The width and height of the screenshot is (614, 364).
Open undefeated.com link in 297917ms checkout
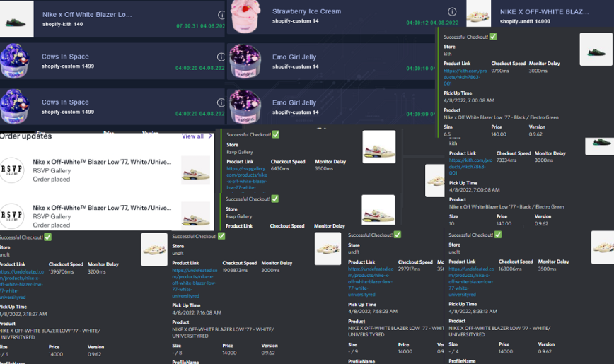(371, 281)
